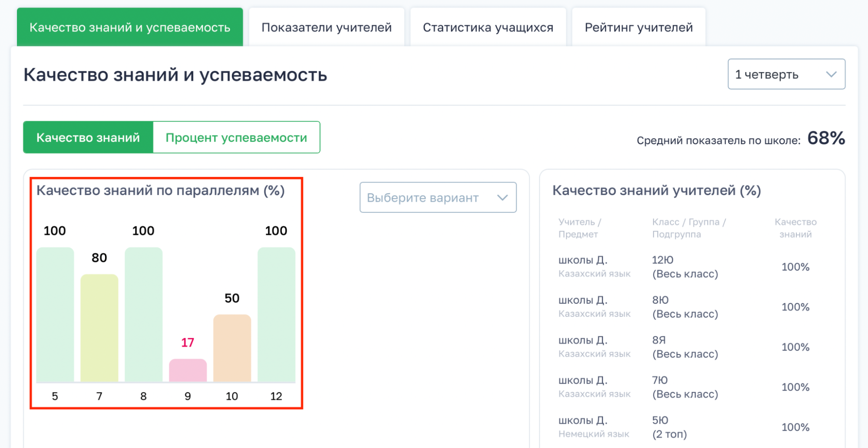868x448 pixels.
Task: Click the green bar for grade 12
Action: point(277,315)
